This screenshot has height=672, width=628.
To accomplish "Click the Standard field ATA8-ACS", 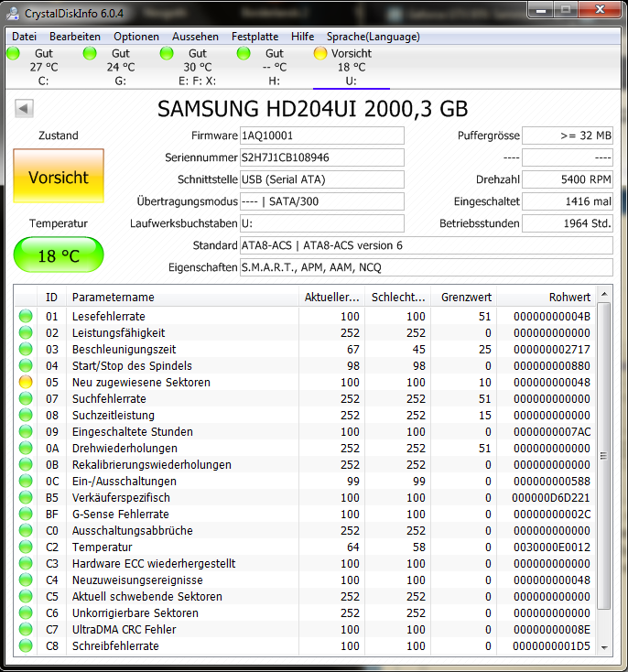I will click(x=426, y=245).
